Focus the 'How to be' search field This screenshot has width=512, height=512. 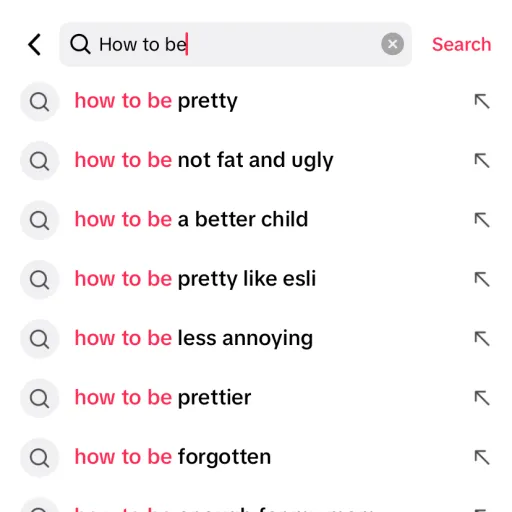[235, 44]
